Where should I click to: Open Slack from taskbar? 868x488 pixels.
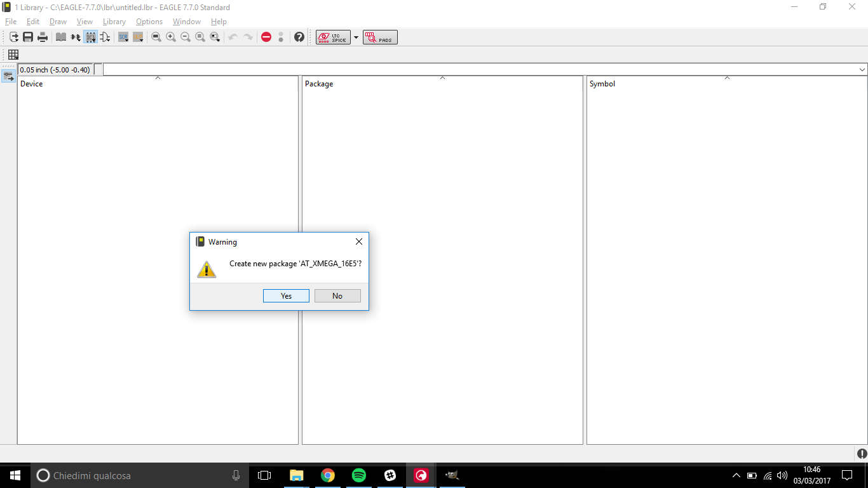[x=390, y=475]
